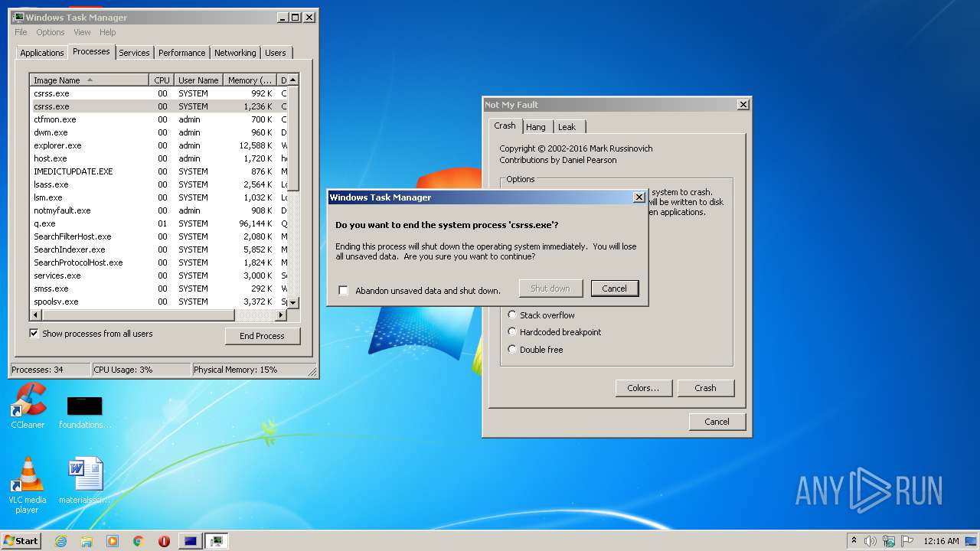Show hidden tray icons arrow
This screenshot has height=551, width=980.
click(854, 541)
